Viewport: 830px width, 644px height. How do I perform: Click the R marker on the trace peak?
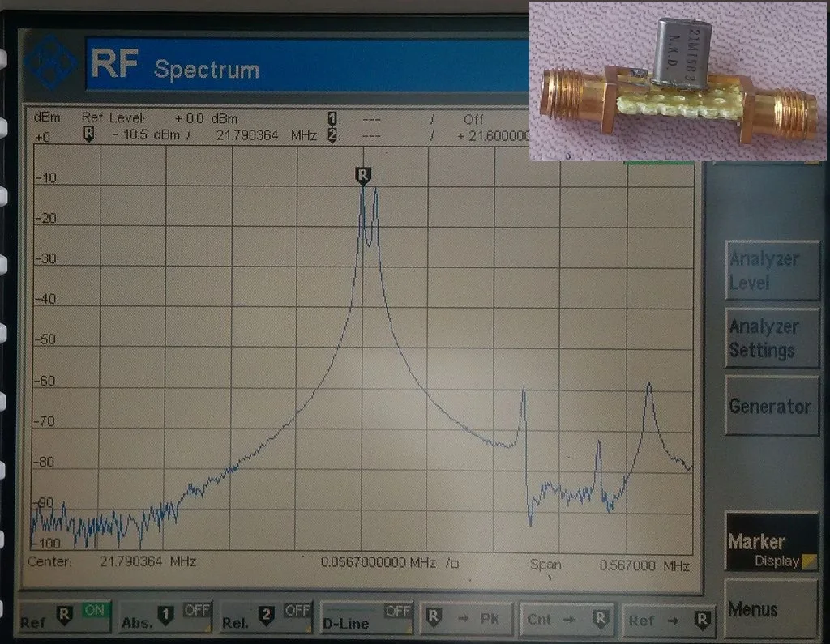pos(362,175)
